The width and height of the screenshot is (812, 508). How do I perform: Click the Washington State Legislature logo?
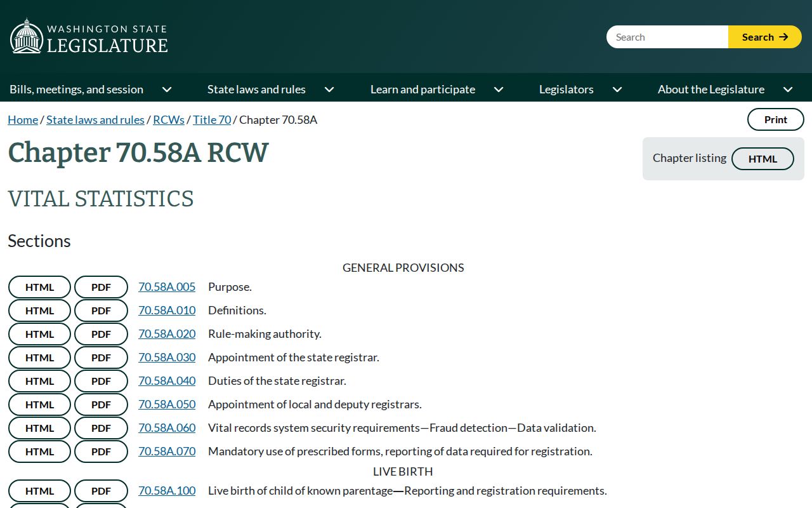(x=89, y=36)
